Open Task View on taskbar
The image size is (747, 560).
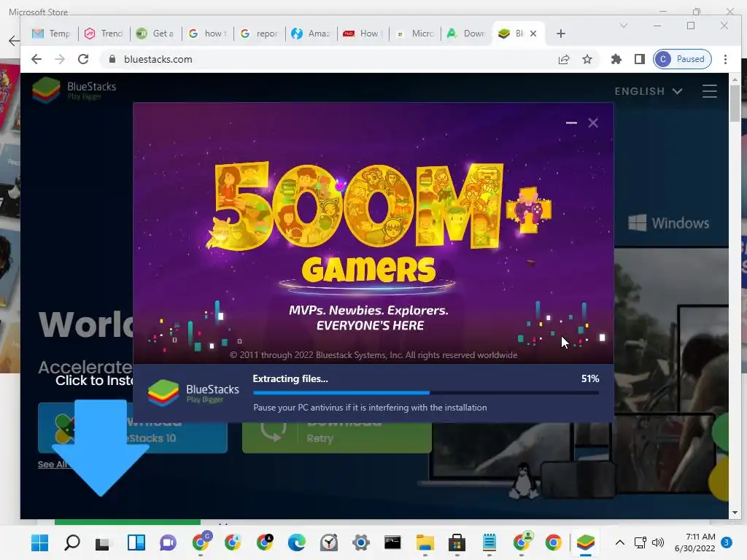coord(102,543)
